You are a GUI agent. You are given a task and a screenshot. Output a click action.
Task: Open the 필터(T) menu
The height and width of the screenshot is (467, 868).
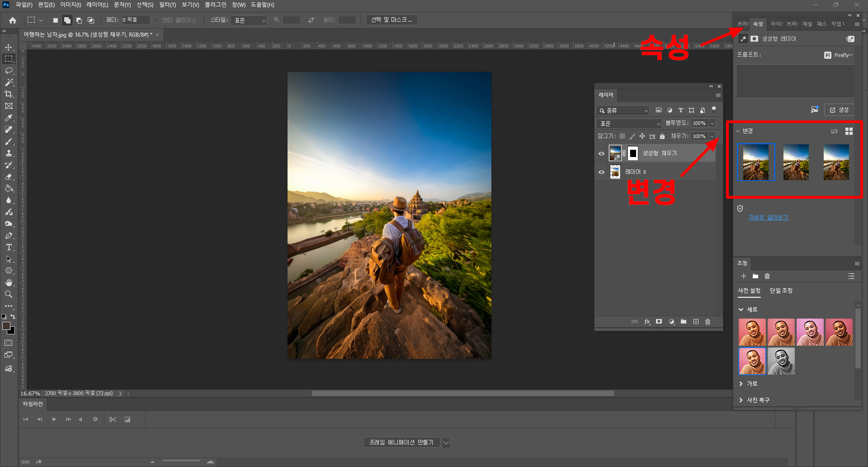[167, 5]
